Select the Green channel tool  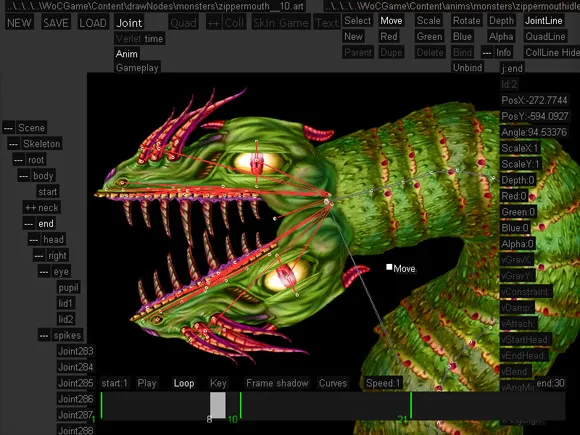pyautogui.click(x=429, y=36)
